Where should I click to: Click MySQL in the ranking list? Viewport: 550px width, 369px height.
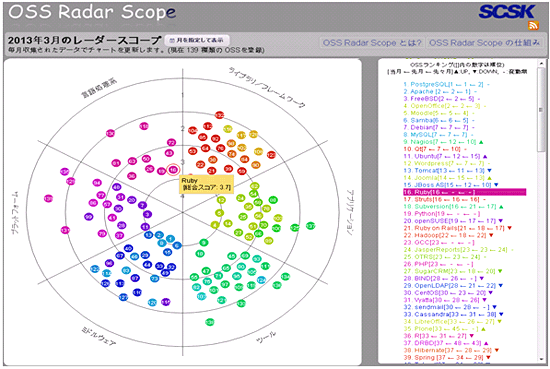[438, 134]
